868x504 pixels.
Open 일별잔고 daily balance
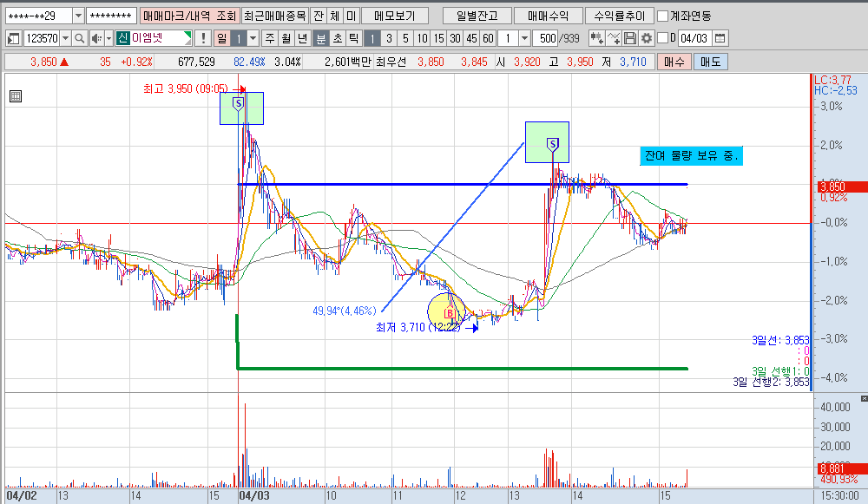477,16
